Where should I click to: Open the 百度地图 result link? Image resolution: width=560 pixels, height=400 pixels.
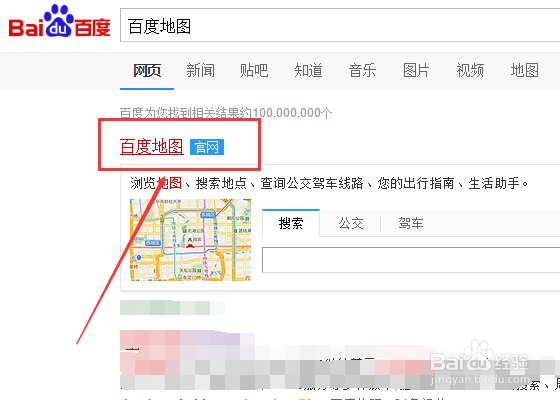[152, 147]
